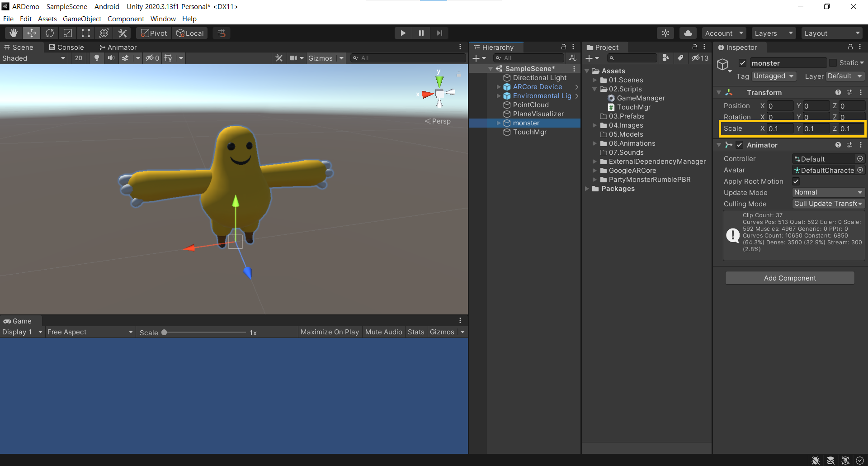Select the Hand tool
This screenshot has height=466, width=868.
pyautogui.click(x=14, y=33)
